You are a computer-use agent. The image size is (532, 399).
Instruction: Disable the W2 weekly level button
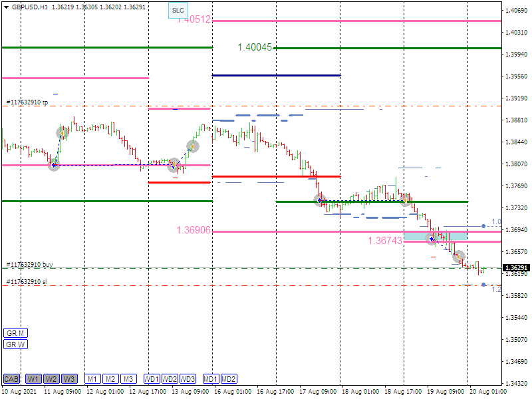click(x=51, y=379)
